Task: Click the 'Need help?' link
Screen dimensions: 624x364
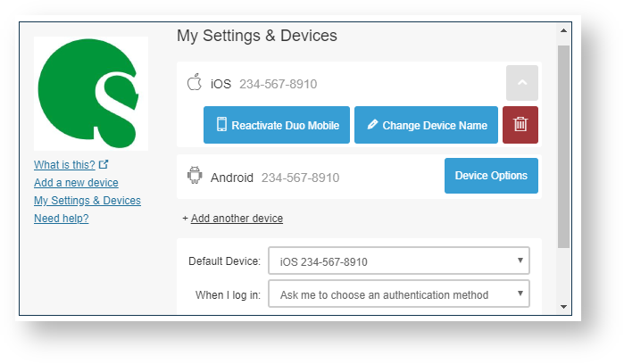Action: (x=62, y=219)
